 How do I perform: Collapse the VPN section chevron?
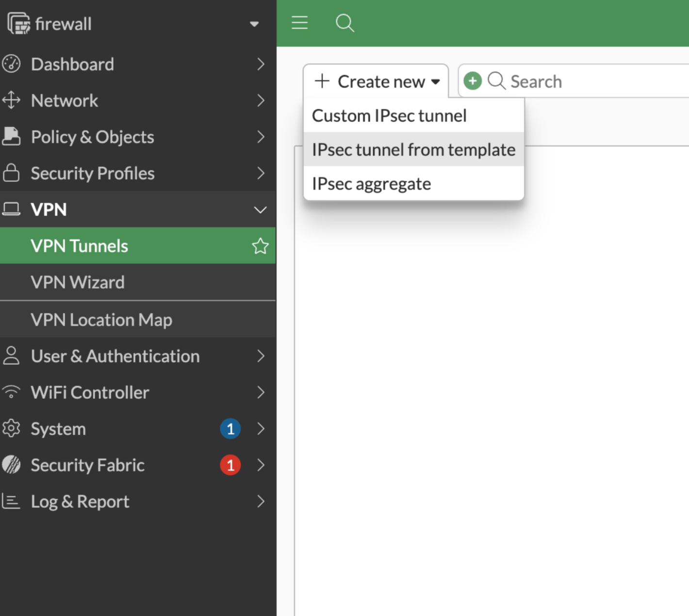[x=260, y=210]
